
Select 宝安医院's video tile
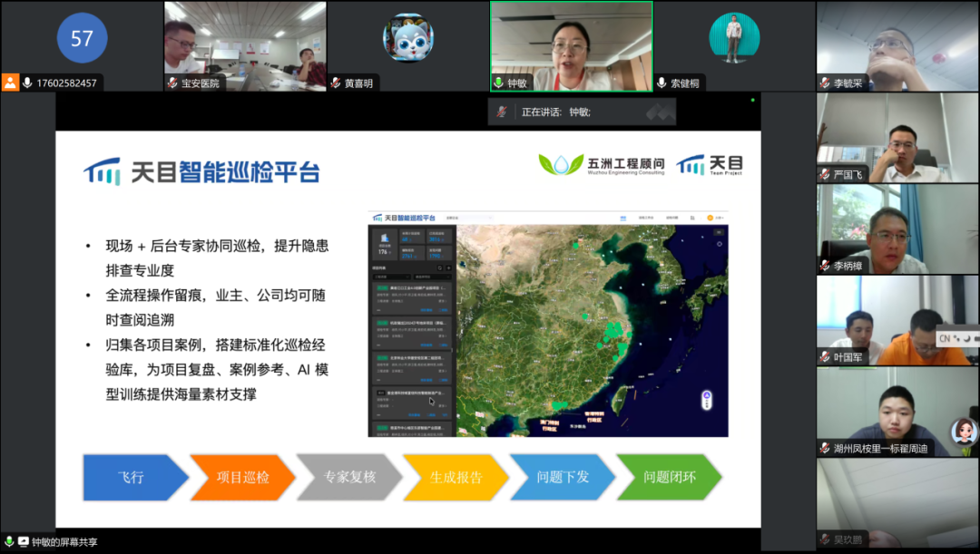[245, 46]
